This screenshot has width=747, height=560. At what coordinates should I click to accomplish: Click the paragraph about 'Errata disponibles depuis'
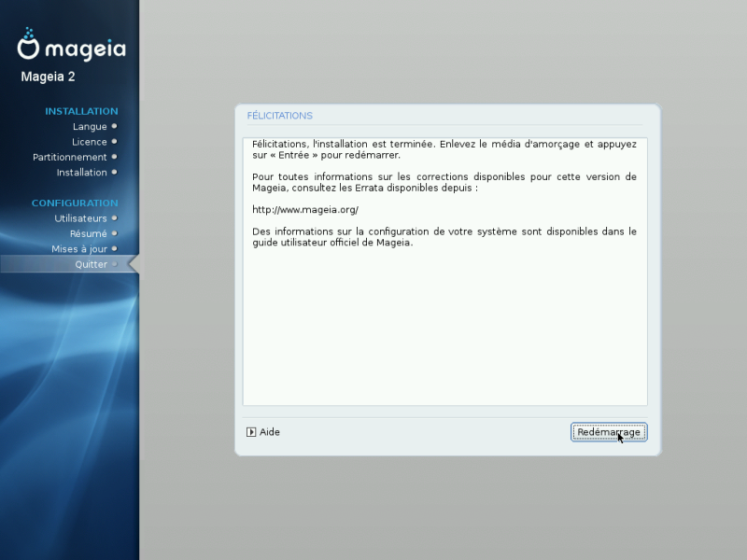444,182
